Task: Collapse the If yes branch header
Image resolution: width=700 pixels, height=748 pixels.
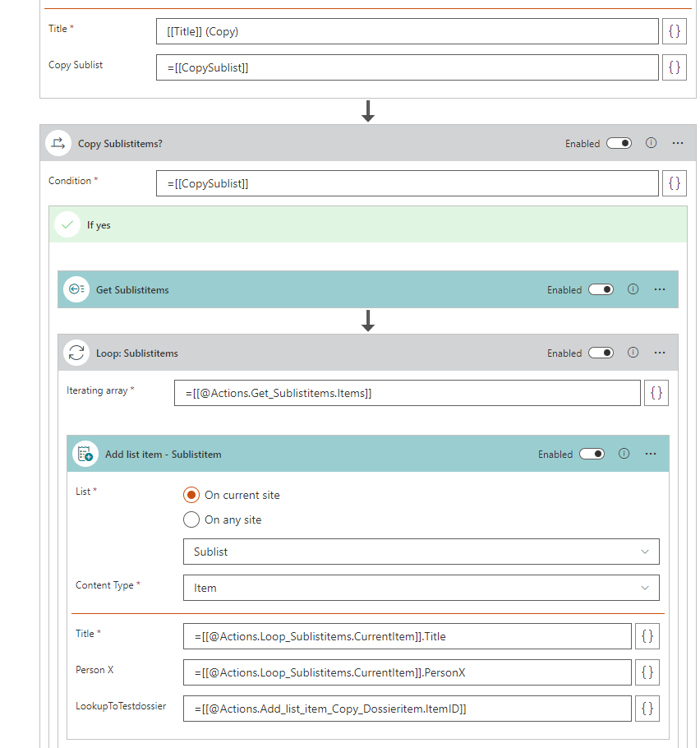Action: pos(99,225)
